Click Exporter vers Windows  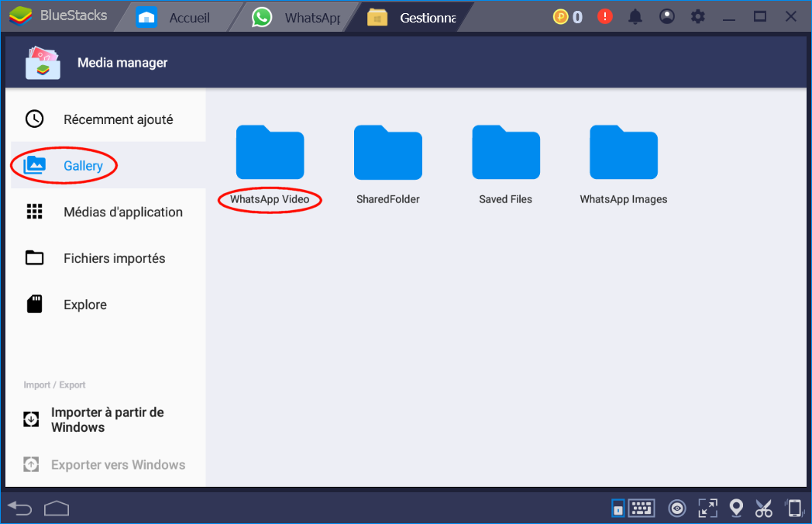point(104,464)
